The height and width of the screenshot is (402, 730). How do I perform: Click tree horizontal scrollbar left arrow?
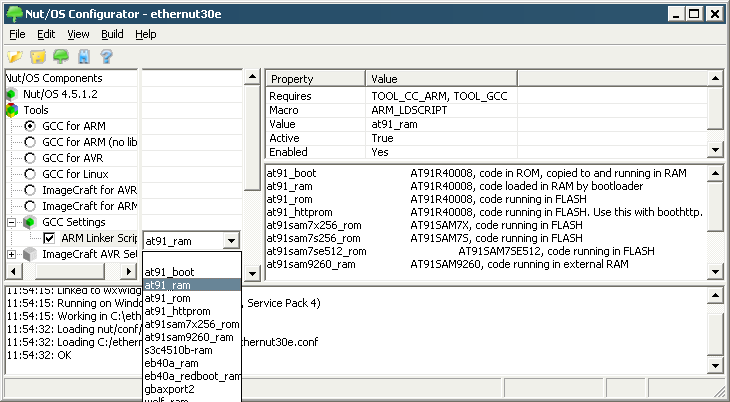(14, 271)
